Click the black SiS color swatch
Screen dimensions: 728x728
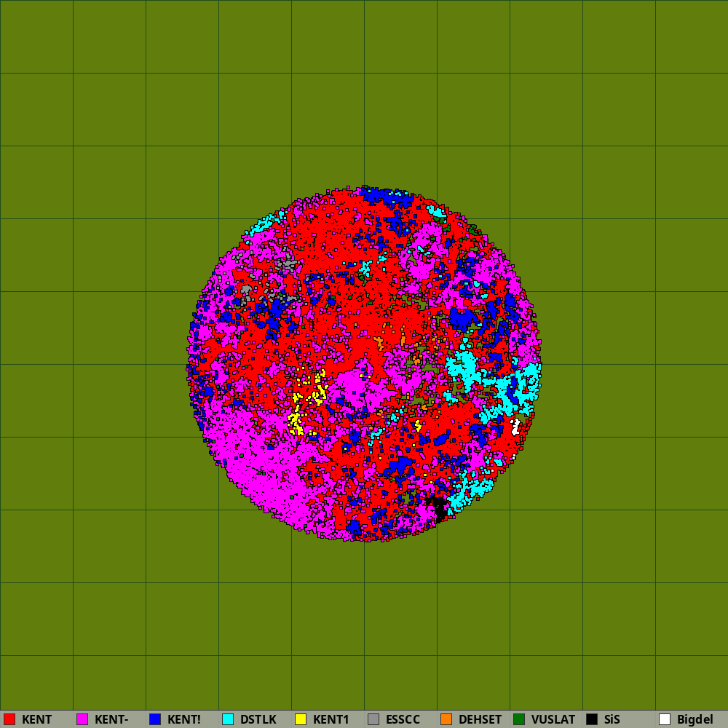coord(592,719)
